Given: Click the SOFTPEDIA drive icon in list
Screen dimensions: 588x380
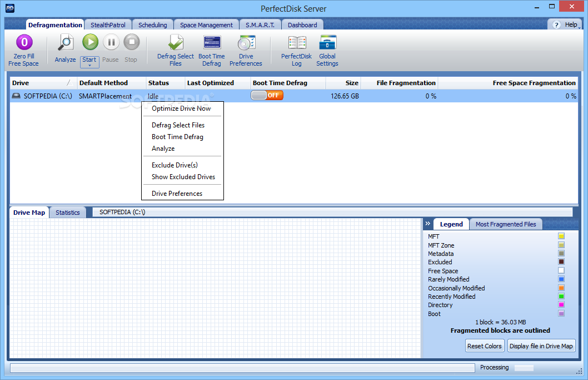Looking at the screenshot, I should pos(16,96).
